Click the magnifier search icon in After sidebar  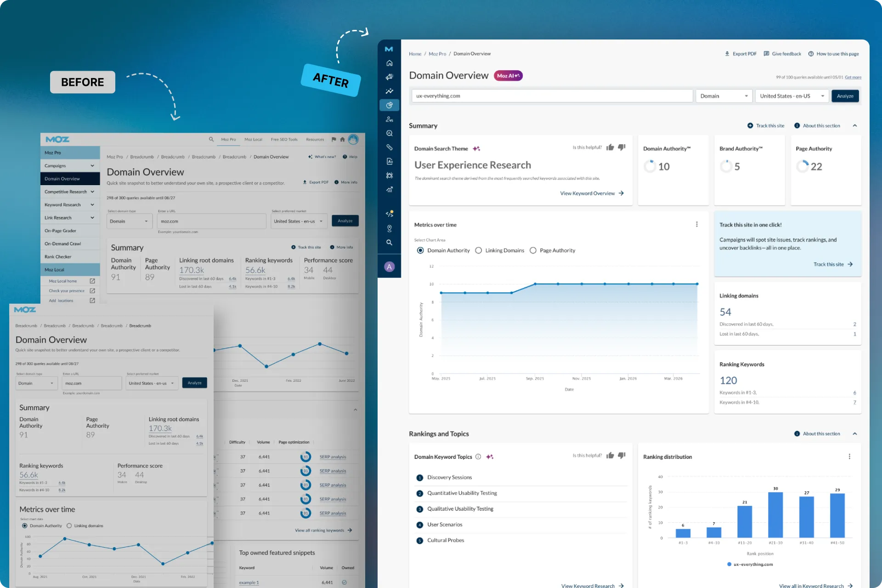click(x=389, y=242)
